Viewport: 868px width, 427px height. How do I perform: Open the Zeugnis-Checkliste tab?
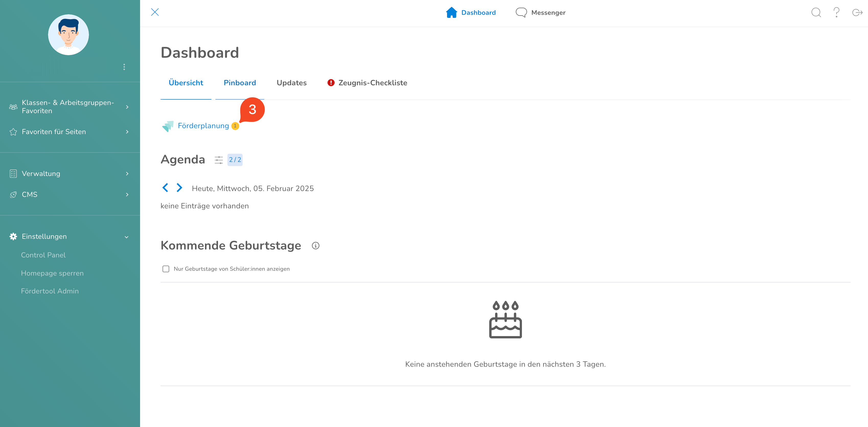372,83
